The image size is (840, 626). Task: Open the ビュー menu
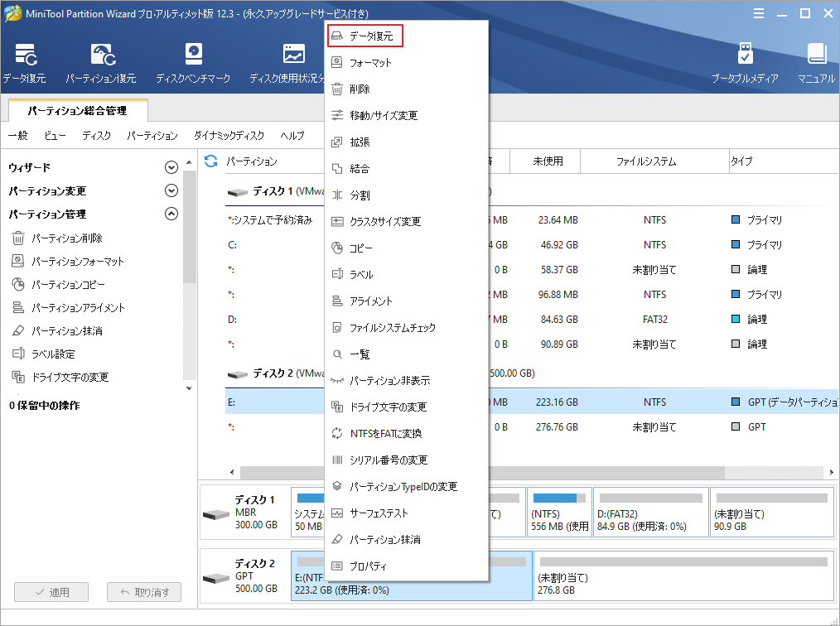(x=56, y=136)
